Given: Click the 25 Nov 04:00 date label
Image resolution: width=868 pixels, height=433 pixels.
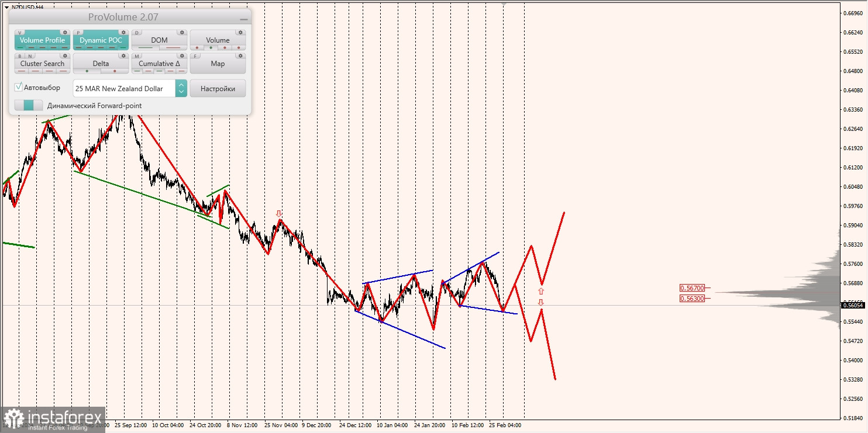Looking at the screenshot, I should [281, 425].
